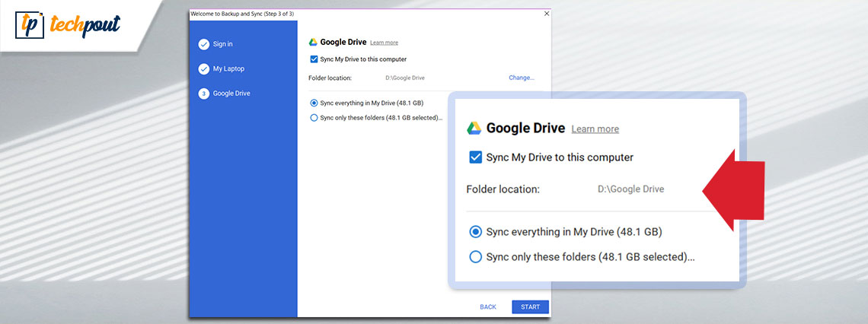Click the Google Drive logo in setup dialog
The image size is (868, 324).
313,43
